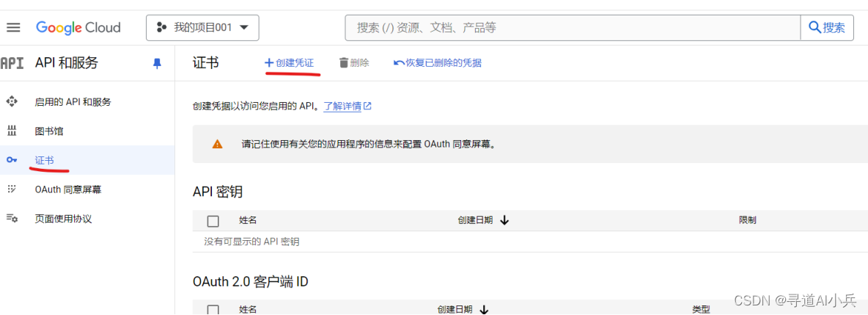Click the plus icon of 创建凭证
The image size is (868, 315).
point(269,63)
